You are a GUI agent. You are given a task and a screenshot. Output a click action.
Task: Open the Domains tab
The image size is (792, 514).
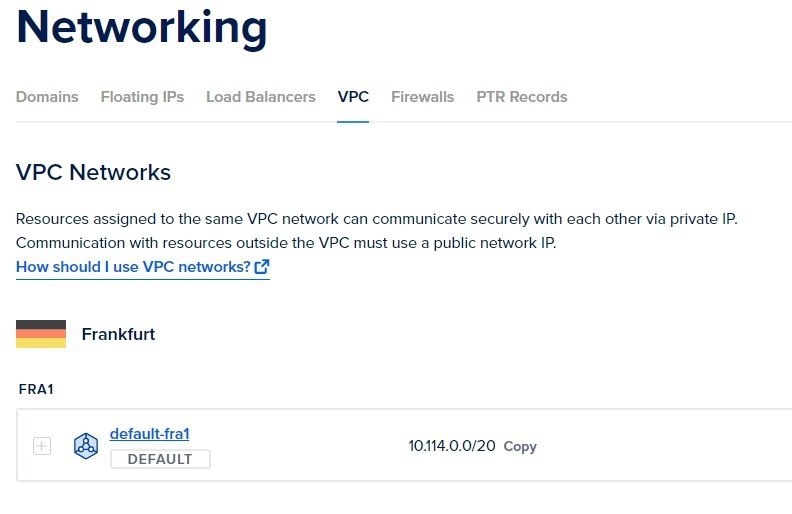pyautogui.click(x=47, y=96)
